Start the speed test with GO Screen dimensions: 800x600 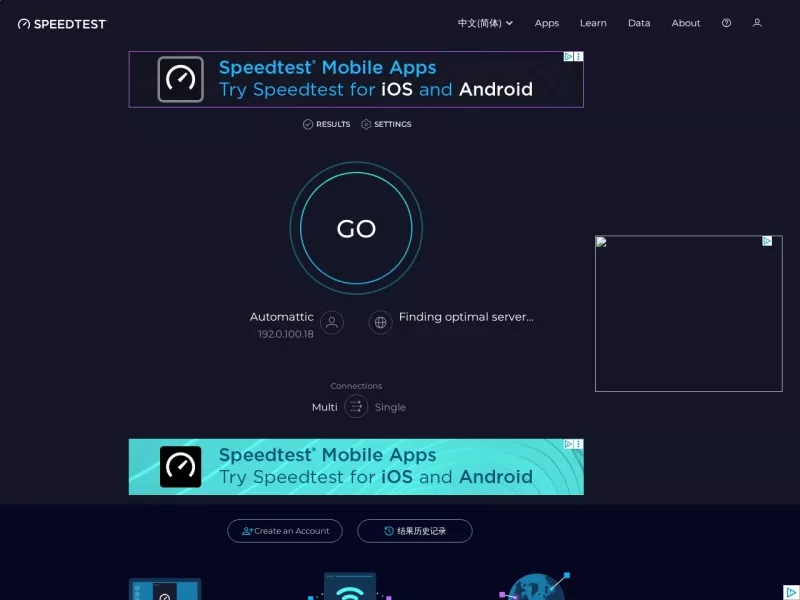pyautogui.click(x=356, y=228)
